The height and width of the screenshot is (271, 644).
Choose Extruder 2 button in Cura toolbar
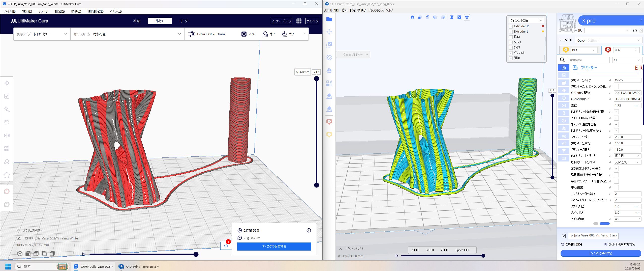(x=7, y=204)
